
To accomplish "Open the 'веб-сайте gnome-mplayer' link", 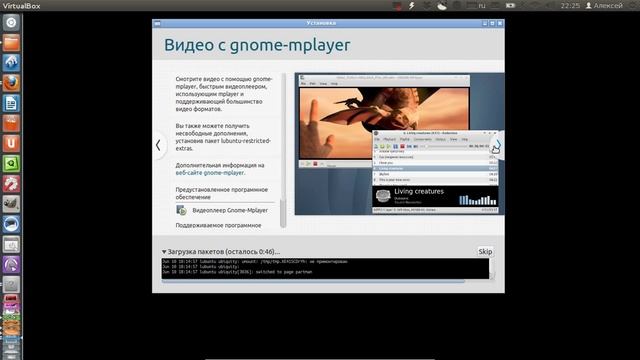I will (x=210, y=173).
